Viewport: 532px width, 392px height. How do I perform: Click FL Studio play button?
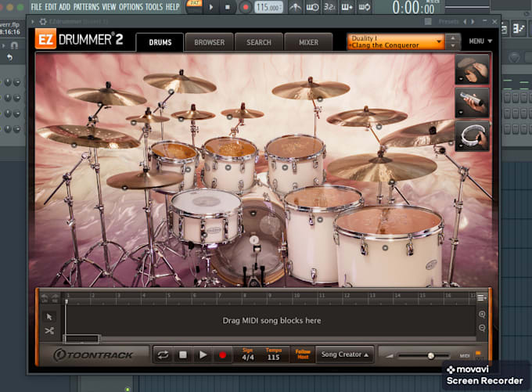(x=211, y=7)
